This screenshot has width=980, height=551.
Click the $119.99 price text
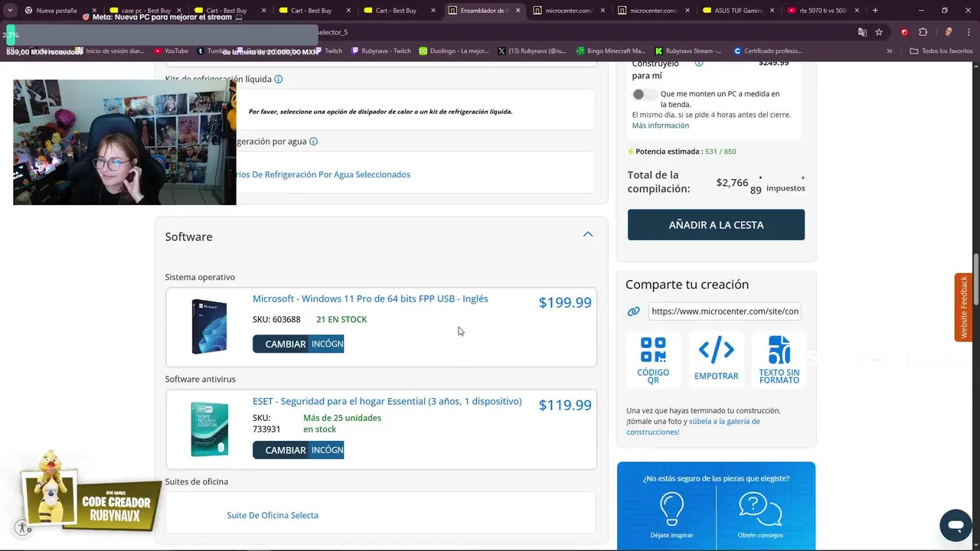565,405
